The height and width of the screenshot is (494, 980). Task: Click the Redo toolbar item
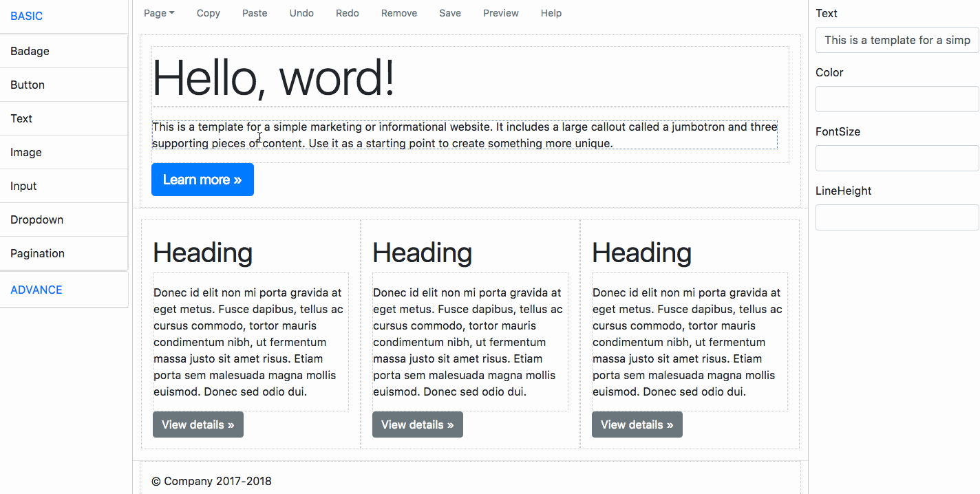(x=348, y=13)
